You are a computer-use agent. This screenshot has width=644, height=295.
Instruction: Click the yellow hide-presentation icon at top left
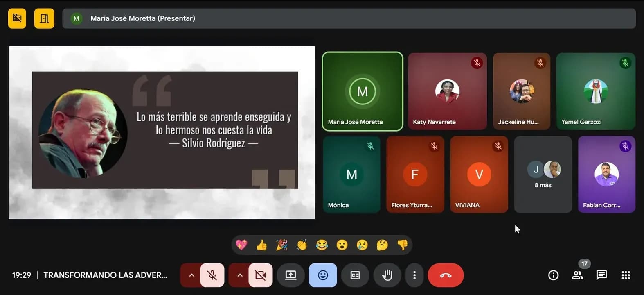(x=17, y=18)
